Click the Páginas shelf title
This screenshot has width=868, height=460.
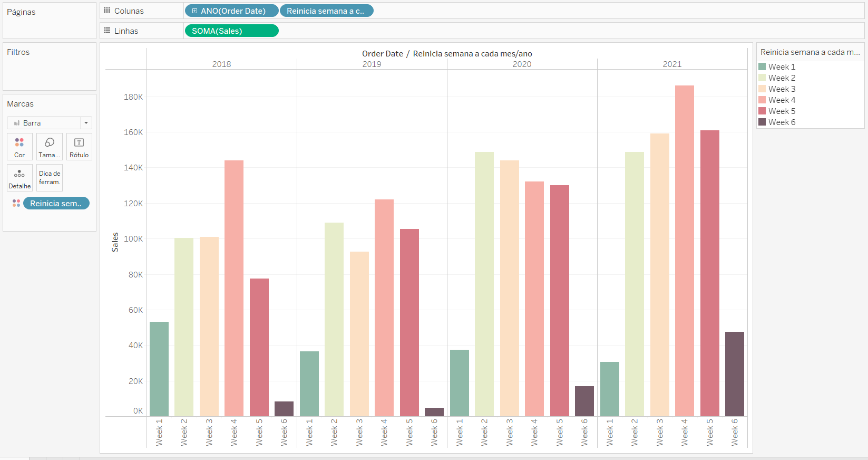click(21, 12)
